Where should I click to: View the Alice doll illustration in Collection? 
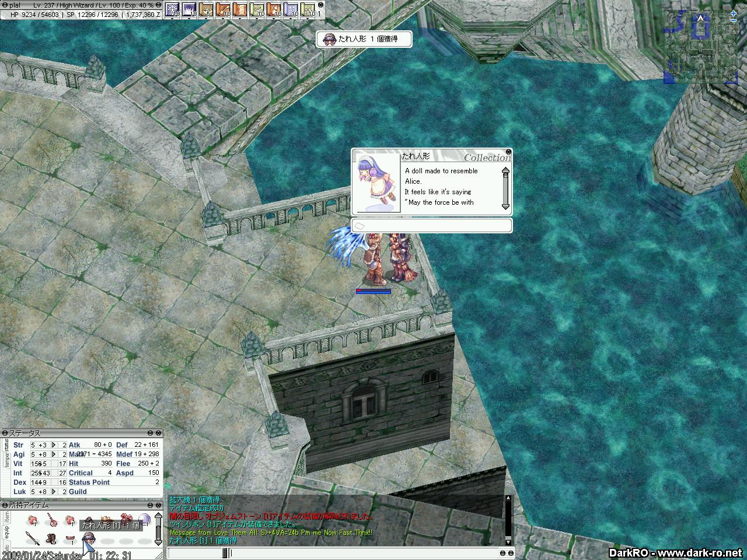(x=377, y=183)
